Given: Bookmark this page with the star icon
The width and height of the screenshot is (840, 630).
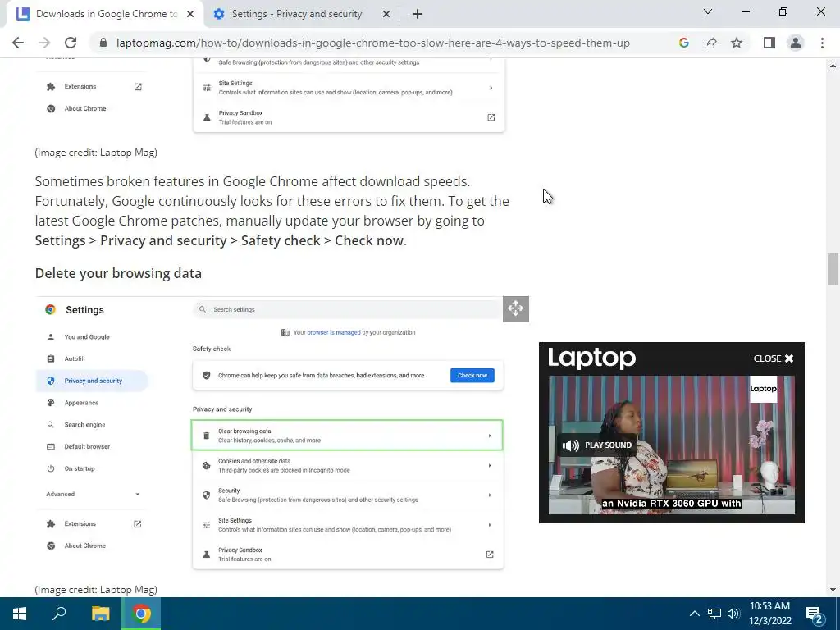Looking at the screenshot, I should click(x=737, y=43).
